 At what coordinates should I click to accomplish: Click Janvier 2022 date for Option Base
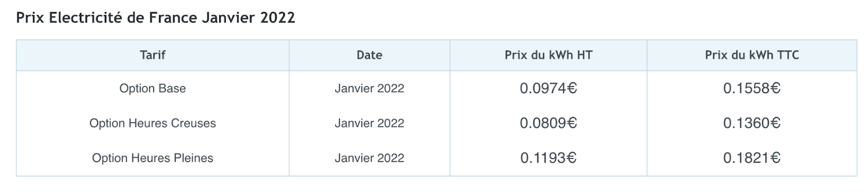[x=369, y=88]
